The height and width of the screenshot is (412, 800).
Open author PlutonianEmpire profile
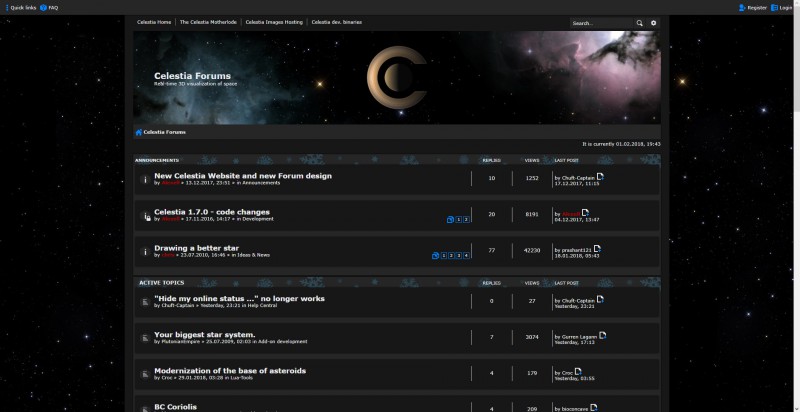pyautogui.click(x=180, y=342)
